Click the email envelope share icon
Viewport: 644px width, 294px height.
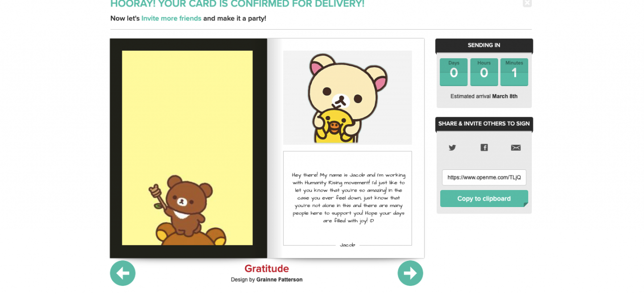[516, 148]
